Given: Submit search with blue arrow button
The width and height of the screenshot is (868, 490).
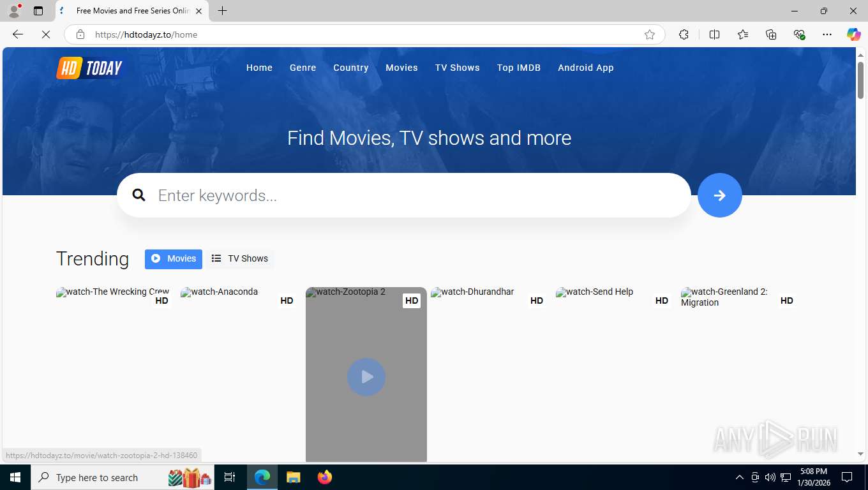Looking at the screenshot, I should [720, 195].
